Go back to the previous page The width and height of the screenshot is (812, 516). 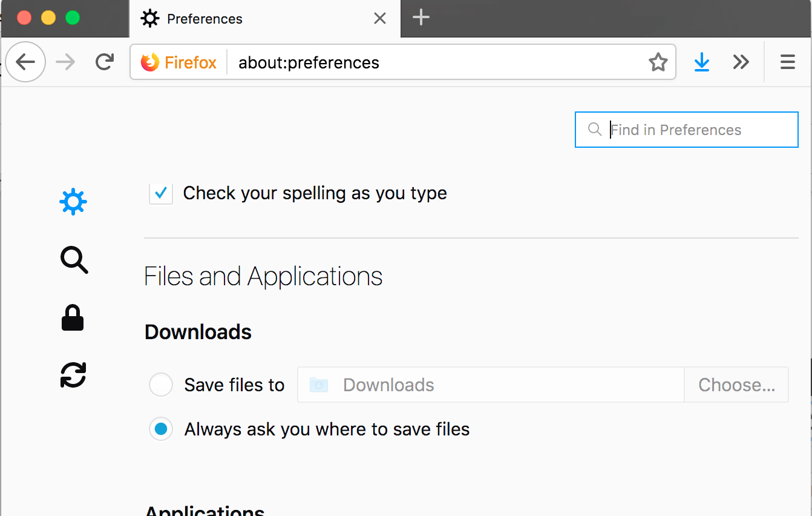tap(25, 62)
